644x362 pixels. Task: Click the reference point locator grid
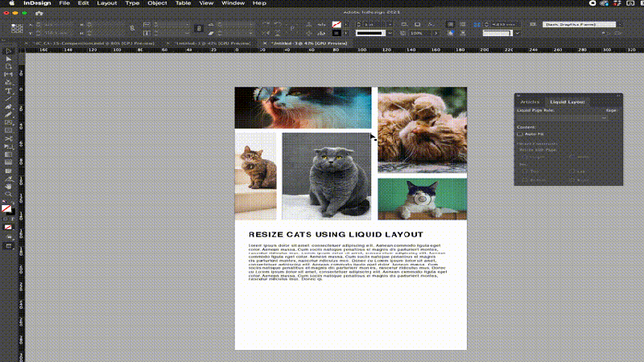coord(17,28)
